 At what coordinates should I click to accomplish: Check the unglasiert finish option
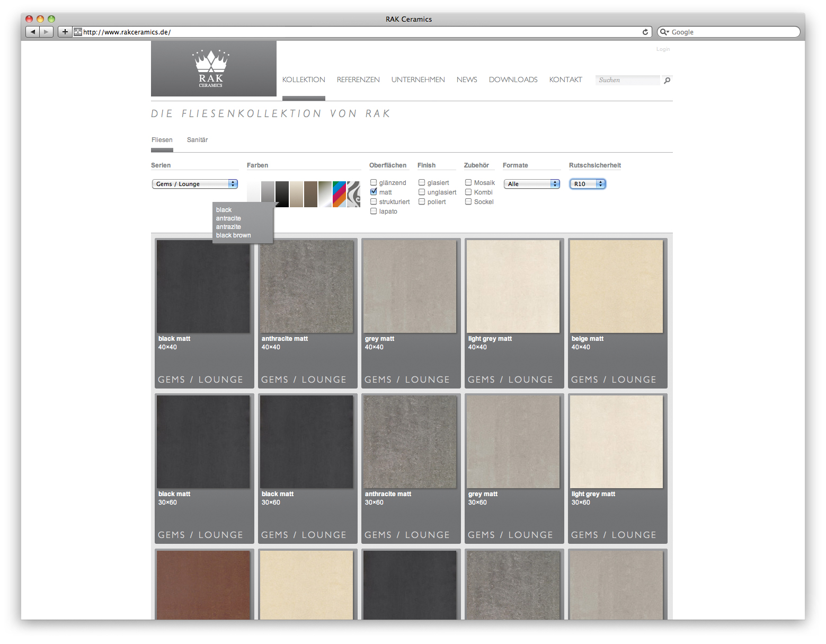pos(422,192)
